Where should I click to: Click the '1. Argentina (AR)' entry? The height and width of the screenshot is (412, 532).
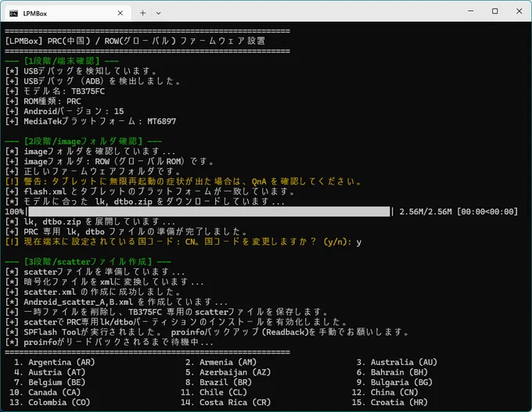coord(54,362)
